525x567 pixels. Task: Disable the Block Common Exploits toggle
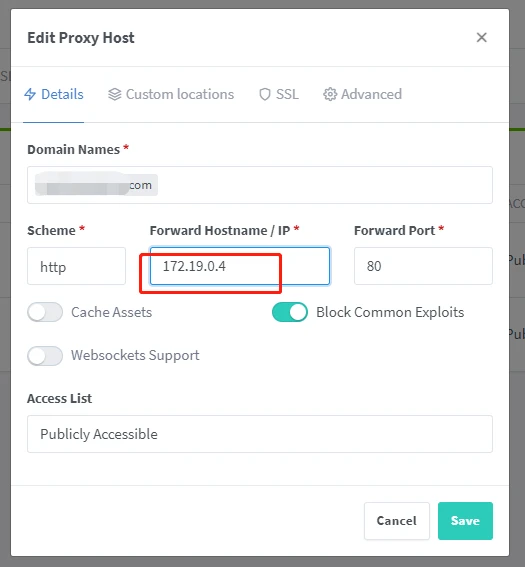[x=290, y=312]
